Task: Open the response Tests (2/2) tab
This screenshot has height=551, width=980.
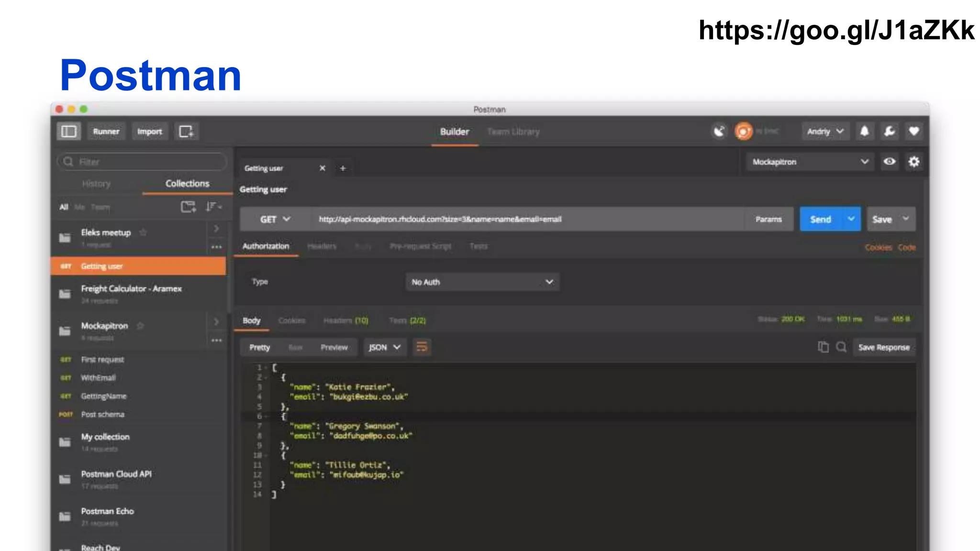Action: point(407,320)
